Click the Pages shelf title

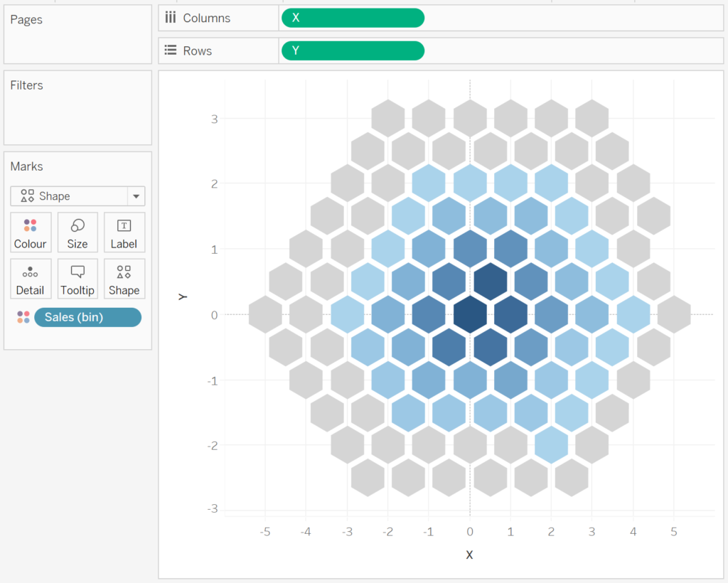(x=26, y=19)
